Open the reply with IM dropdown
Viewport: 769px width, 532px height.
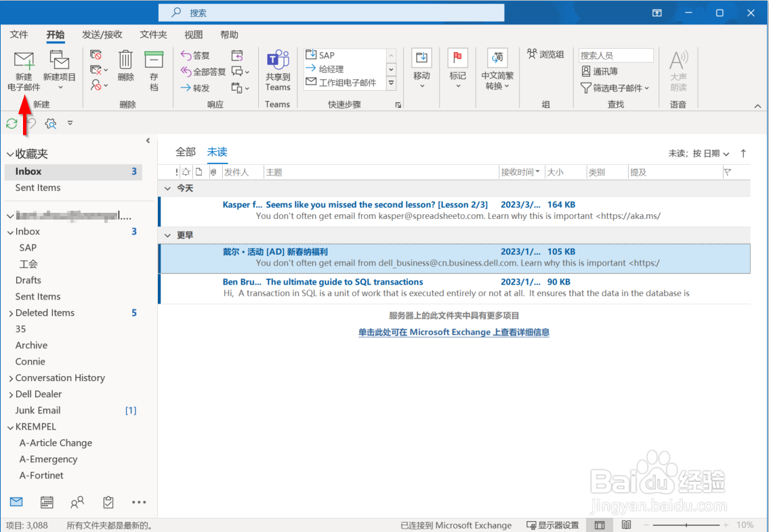(x=241, y=72)
